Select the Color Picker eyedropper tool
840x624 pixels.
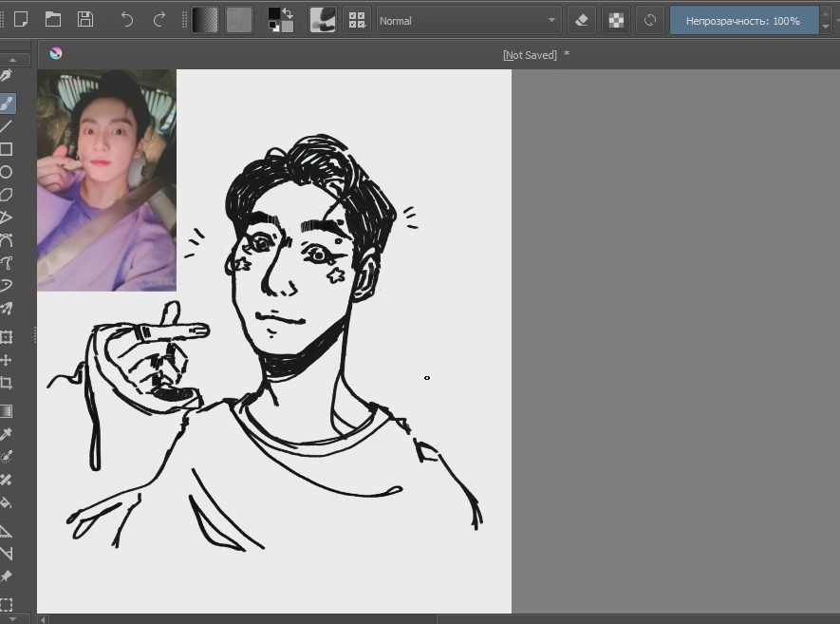tap(7, 434)
